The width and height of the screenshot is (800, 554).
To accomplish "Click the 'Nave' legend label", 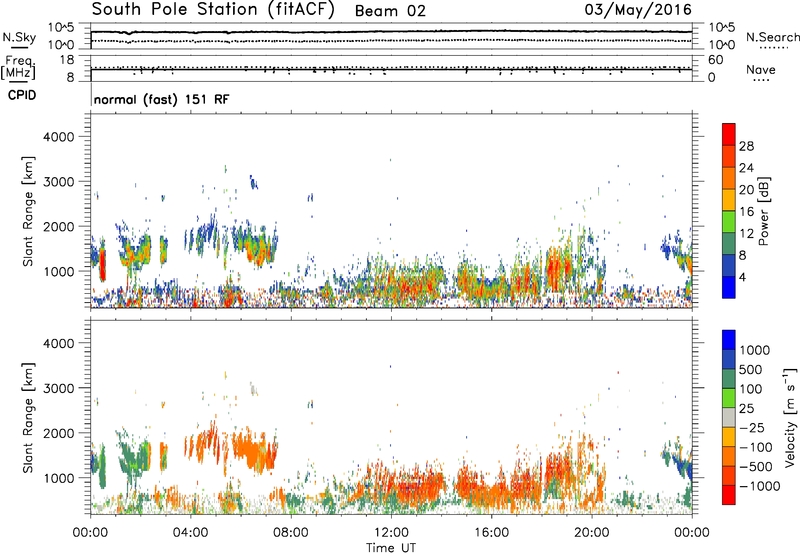I will tap(761, 70).
